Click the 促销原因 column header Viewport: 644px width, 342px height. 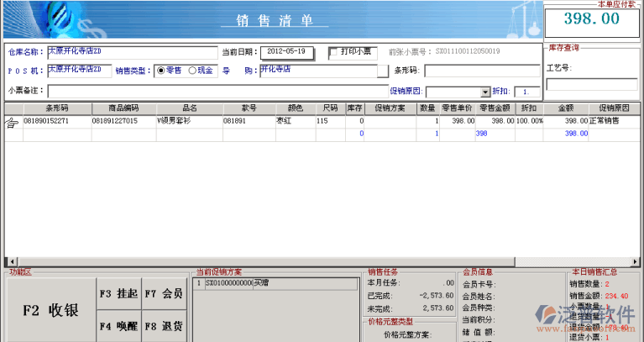pos(615,108)
